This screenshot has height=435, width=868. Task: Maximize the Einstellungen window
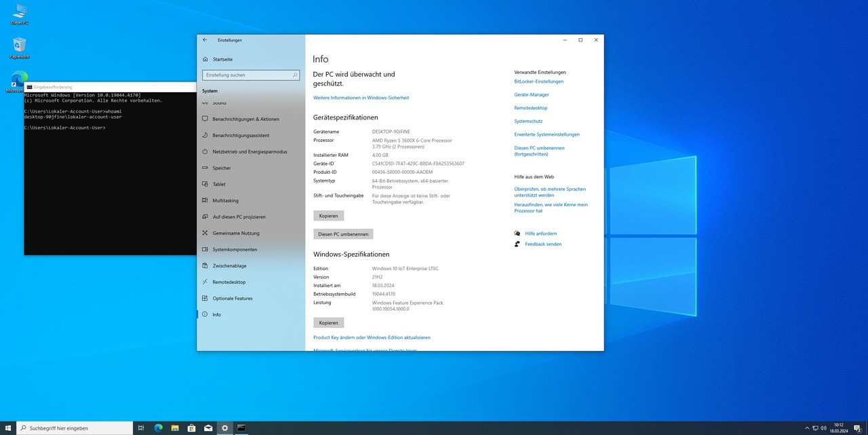pyautogui.click(x=580, y=40)
